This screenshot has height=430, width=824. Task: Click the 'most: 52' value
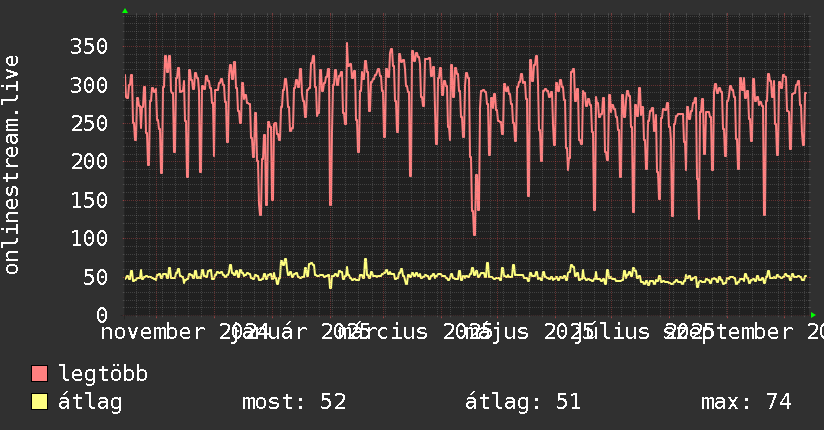tap(294, 402)
